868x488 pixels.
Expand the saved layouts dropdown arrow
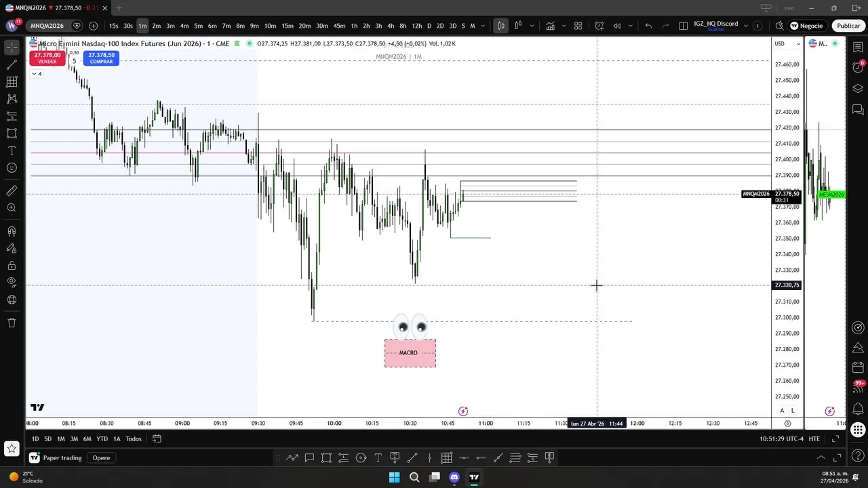tap(746, 26)
